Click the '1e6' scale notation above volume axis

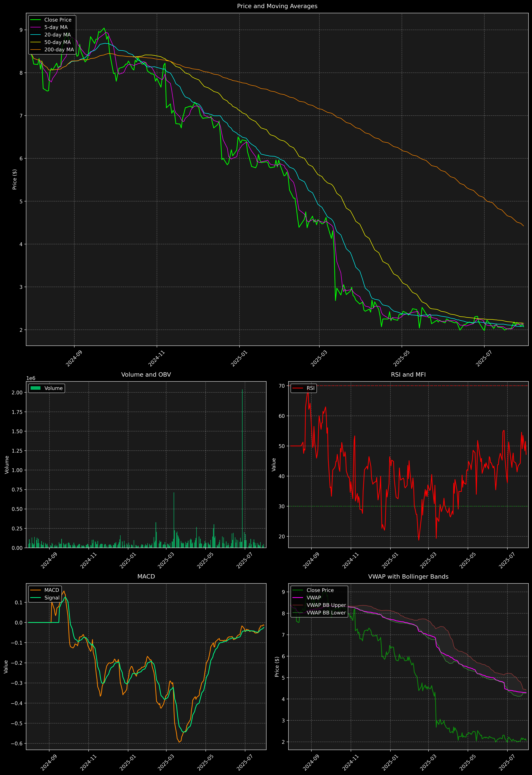click(31, 378)
